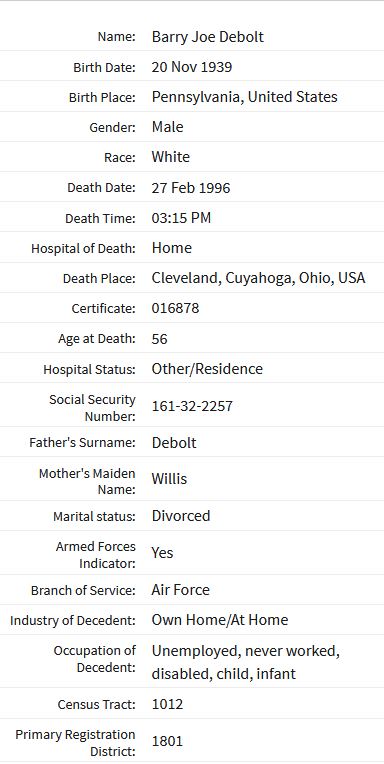
Task: Click the Gender value Male
Action: point(167,127)
